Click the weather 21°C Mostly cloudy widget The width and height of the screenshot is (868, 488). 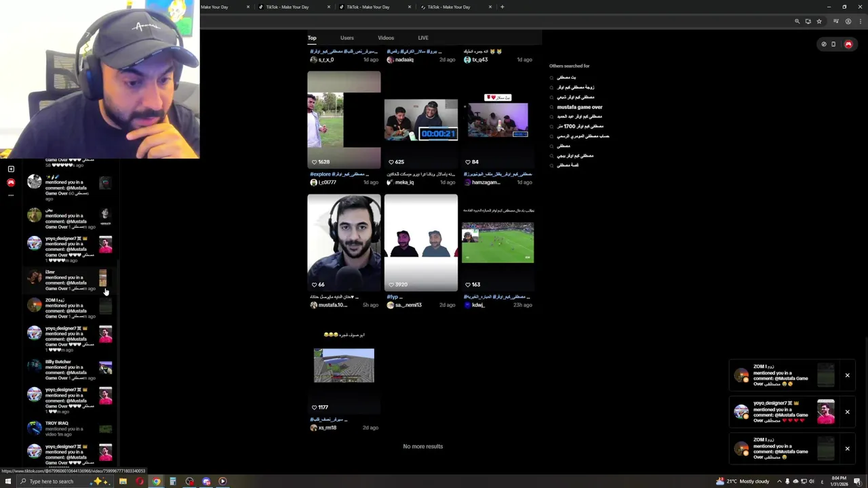pyautogui.click(x=743, y=481)
